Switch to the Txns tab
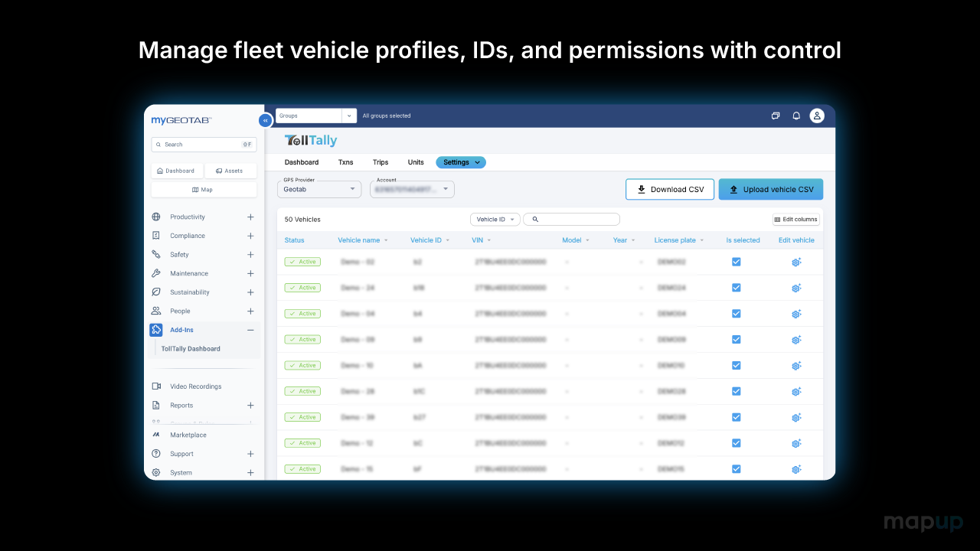This screenshot has width=980, height=551. click(346, 162)
